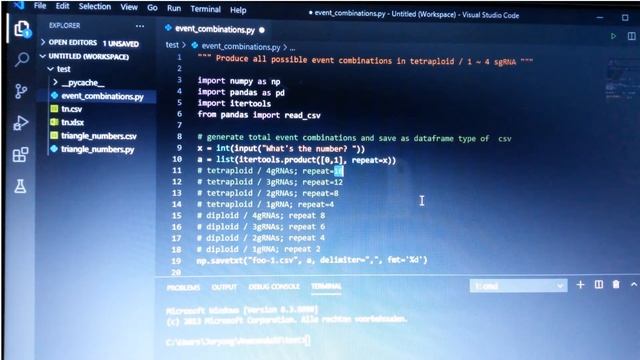Open the Run and Debug view

21,122
